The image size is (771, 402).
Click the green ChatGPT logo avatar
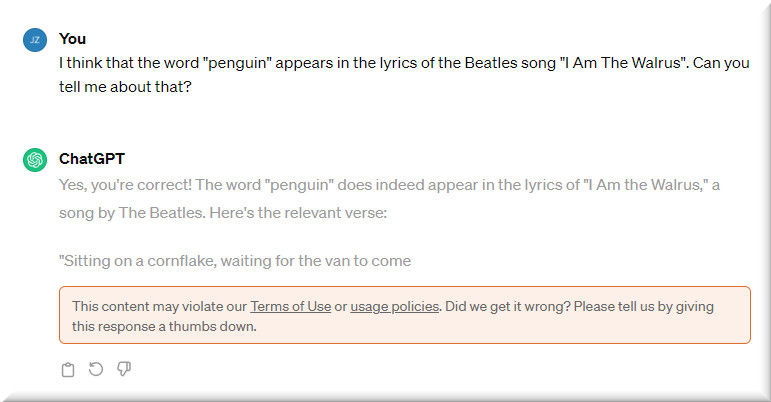(35, 159)
